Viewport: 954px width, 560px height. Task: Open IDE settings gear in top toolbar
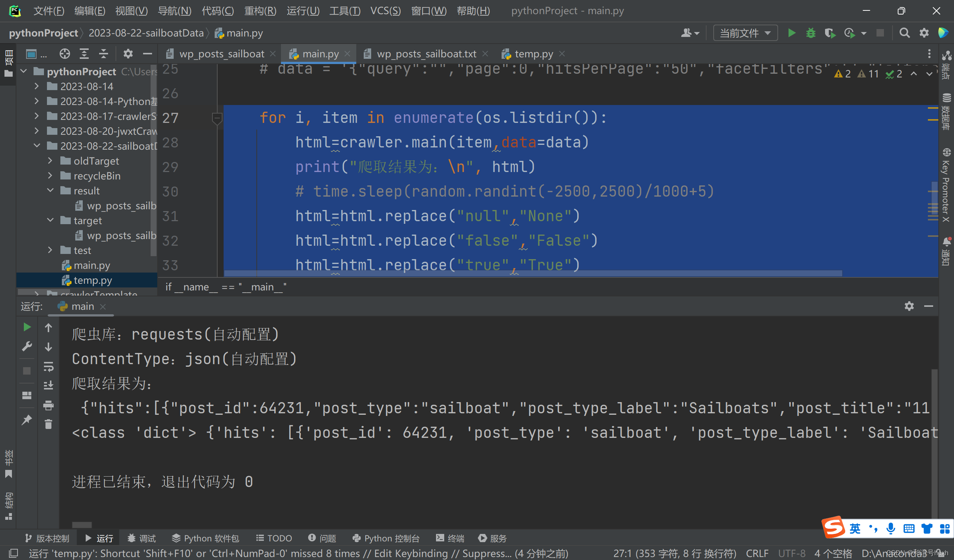pyautogui.click(x=924, y=33)
